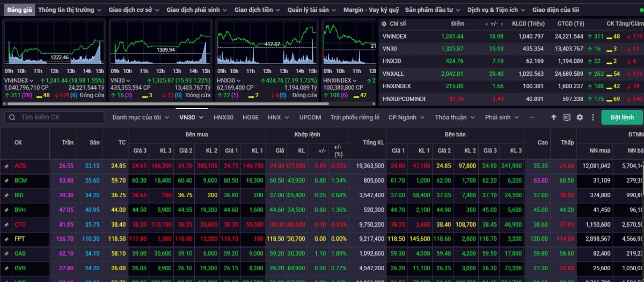This screenshot has height=282, width=644.
Task: Open price board settings gear
Action: pos(580,117)
